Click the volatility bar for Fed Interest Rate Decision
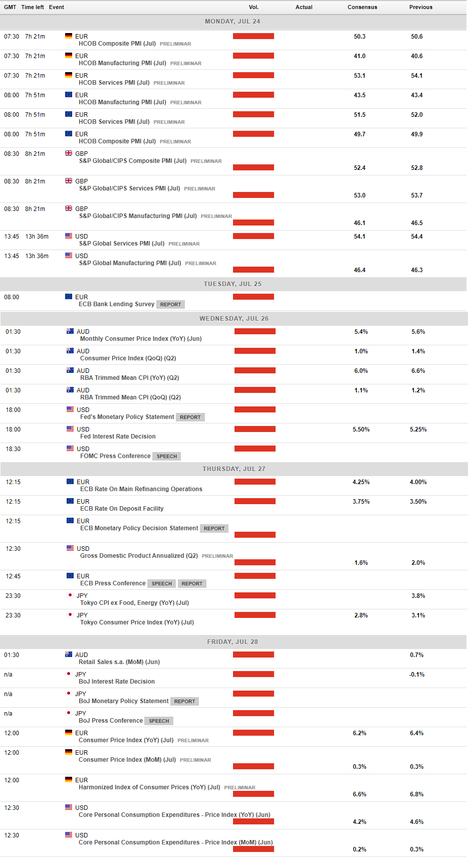Screen dimensions: 475x868 [255, 429]
